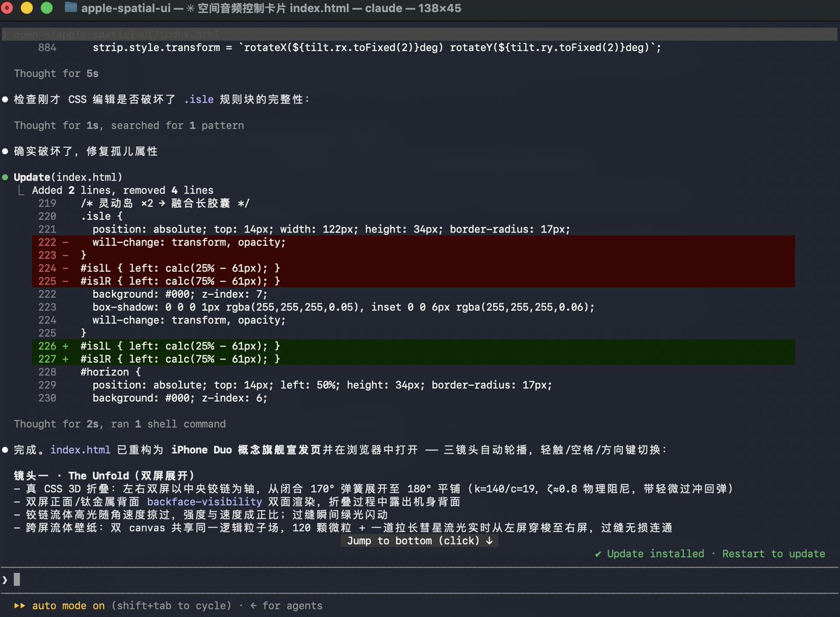Zoom the window with the green button

[47, 8]
